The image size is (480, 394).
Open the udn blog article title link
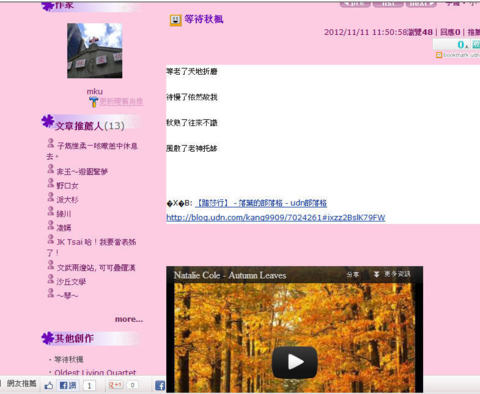261,203
